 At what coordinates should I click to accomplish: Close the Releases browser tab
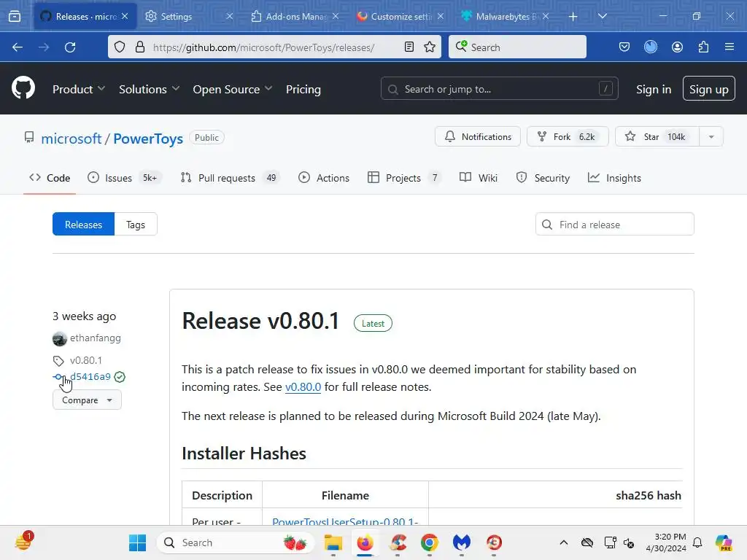pyautogui.click(x=125, y=16)
